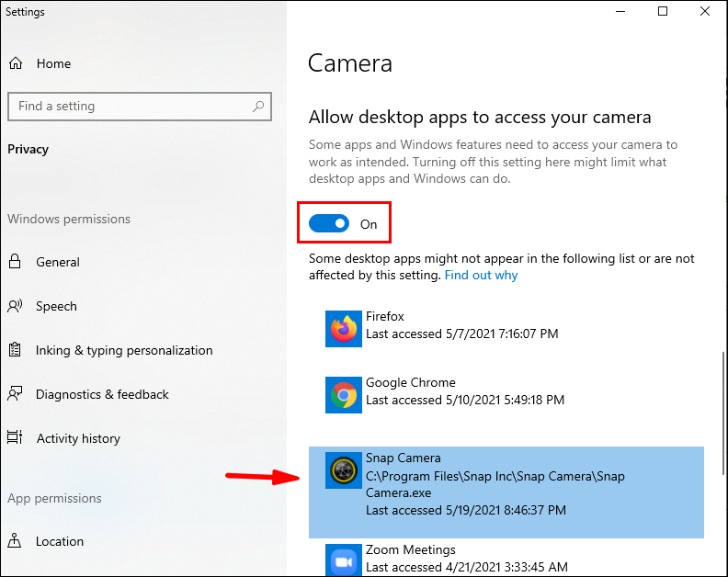Click the search magnifier icon
728x577 pixels.
[258, 107]
